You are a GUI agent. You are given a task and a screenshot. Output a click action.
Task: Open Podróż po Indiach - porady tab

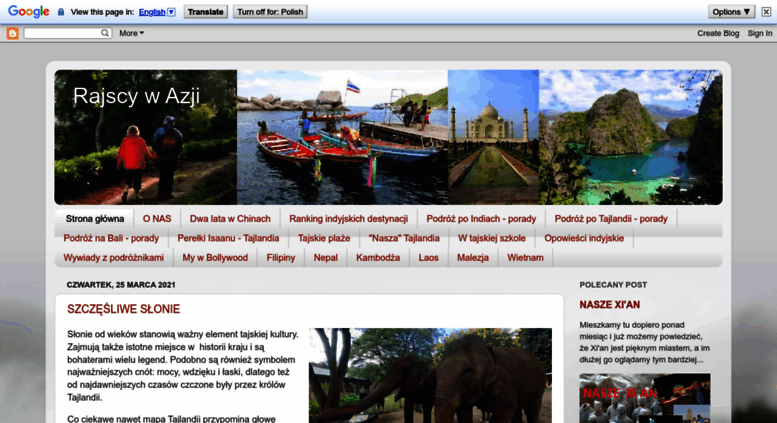click(x=481, y=218)
